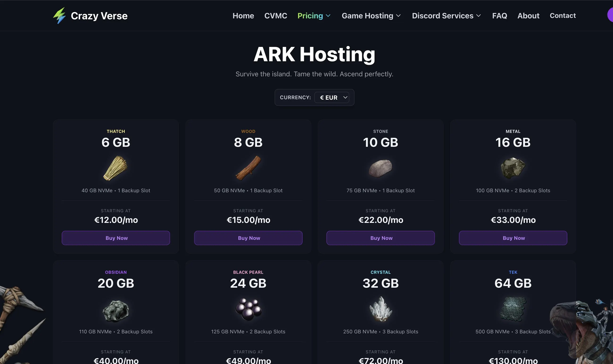Screen dimensions: 613x364
Task: Open the FAQ page
Action: [x=499, y=16]
